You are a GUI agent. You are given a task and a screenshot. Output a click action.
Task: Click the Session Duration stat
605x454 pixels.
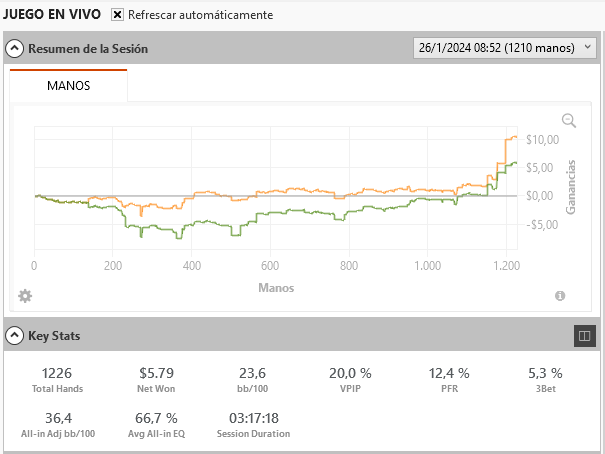[253, 425]
